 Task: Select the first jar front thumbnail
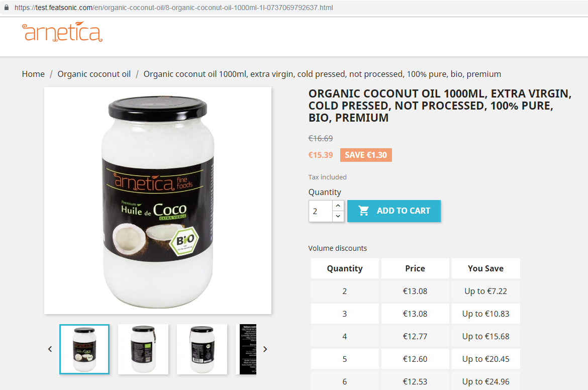click(x=84, y=349)
